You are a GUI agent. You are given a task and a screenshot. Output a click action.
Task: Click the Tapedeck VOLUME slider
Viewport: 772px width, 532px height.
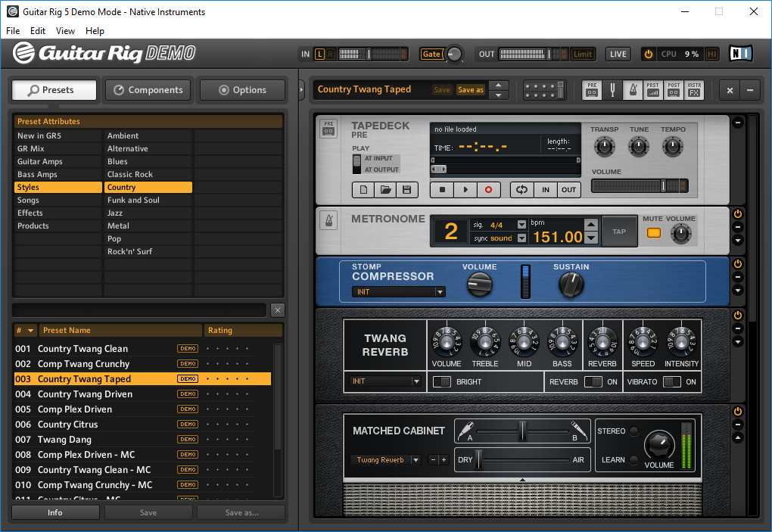click(640, 185)
